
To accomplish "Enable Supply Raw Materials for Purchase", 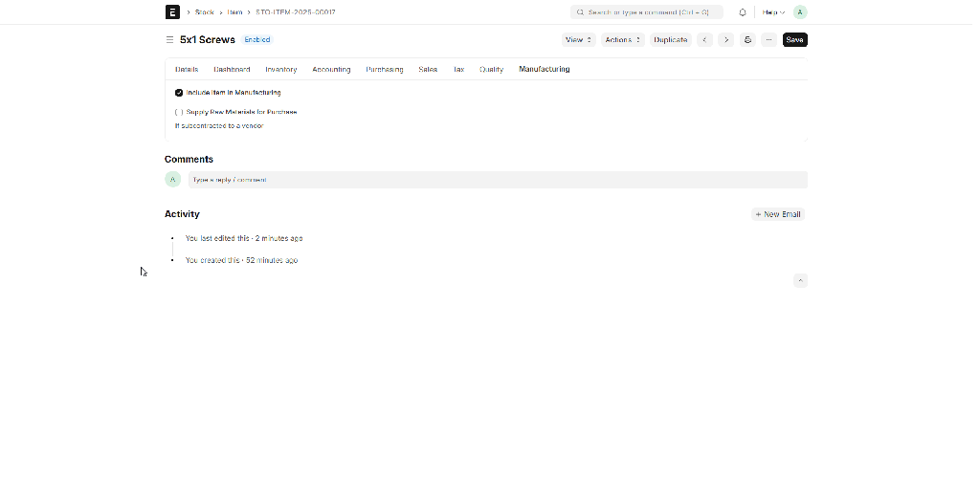I will coord(179,112).
